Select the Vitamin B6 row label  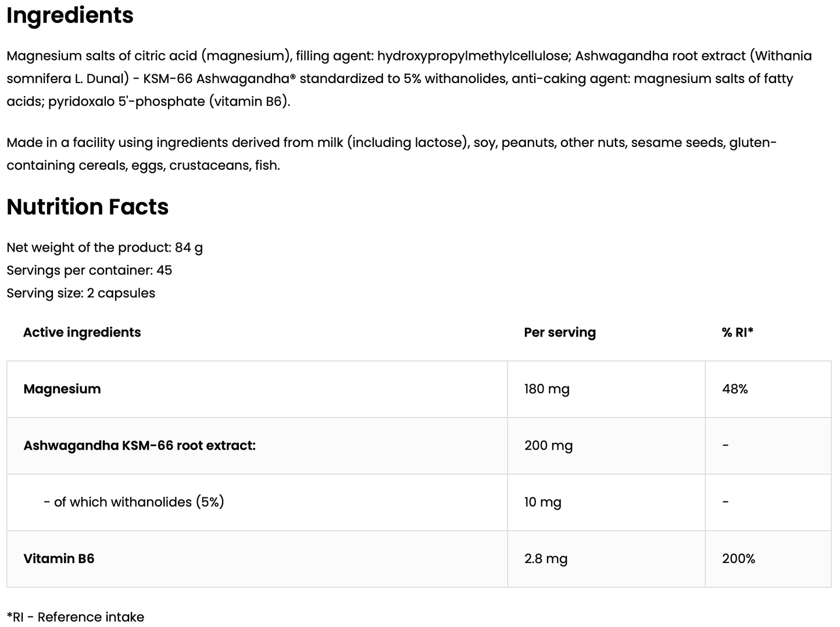point(59,558)
